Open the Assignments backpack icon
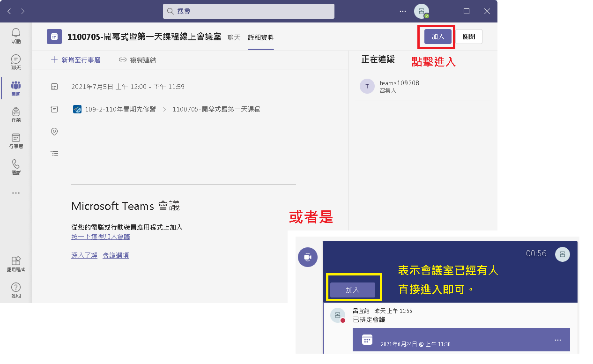Viewport: 593px width, 364px height. tap(16, 114)
